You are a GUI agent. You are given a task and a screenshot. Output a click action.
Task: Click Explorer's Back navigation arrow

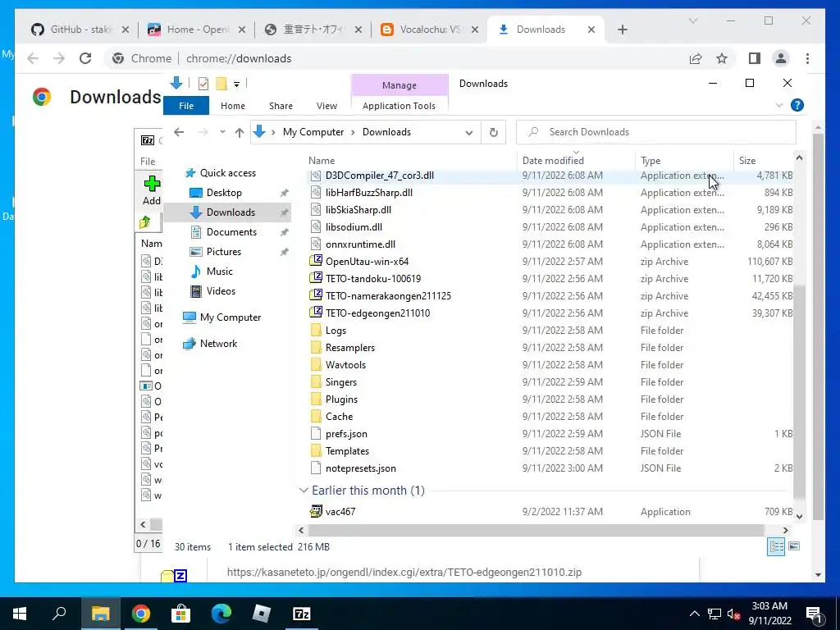(179, 132)
